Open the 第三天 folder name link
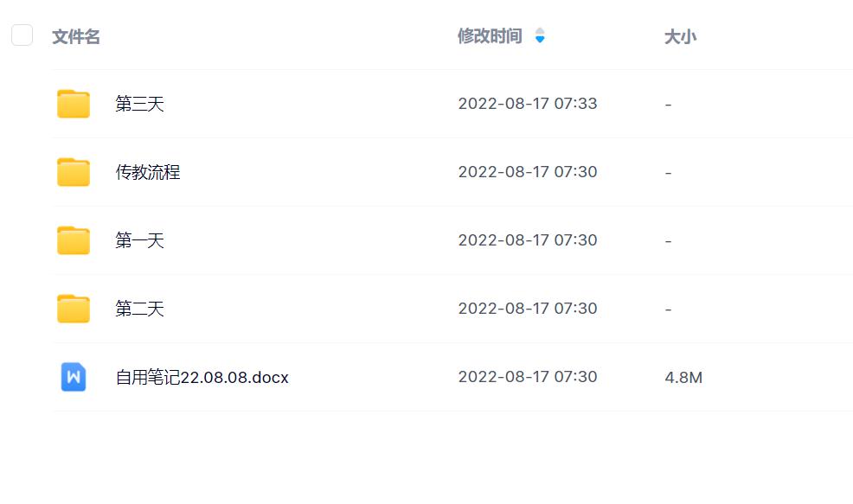The height and width of the screenshot is (504, 853). click(140, 104)
